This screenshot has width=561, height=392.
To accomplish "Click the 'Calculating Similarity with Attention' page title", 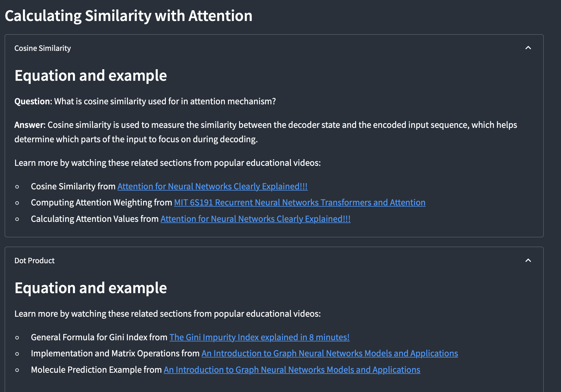I will (x=128, y=16).
